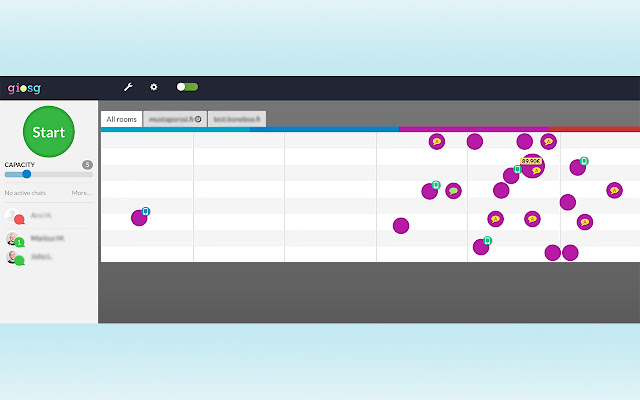The width and height of the screenshot is (640, 400).
Task: Click the rightmost visitor dot with yellow bubble
Action: pos(614,190)
